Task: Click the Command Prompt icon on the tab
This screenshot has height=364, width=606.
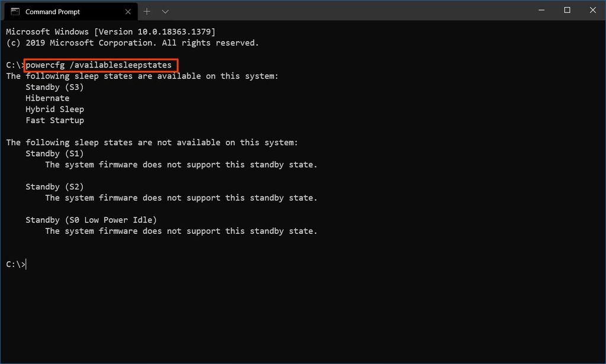Action: tap(15, 11)
